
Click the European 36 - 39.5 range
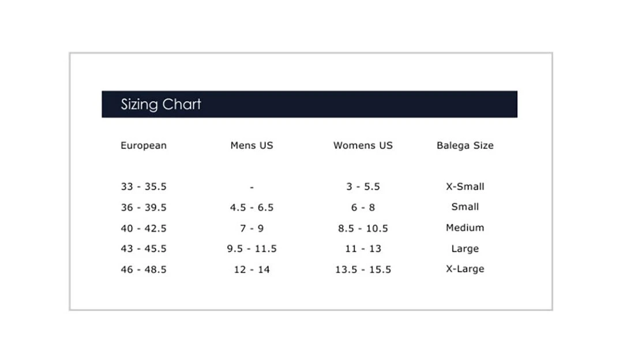click(x=144, y=208)
